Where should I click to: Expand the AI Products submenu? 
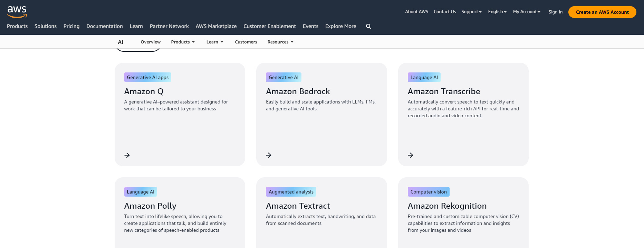(x=183, y=42)
